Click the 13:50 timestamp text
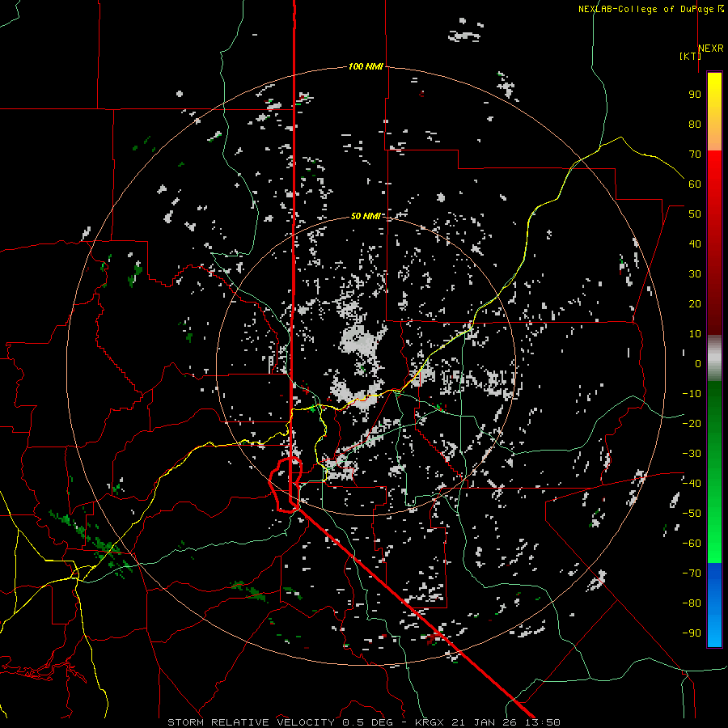 point(543,722)
